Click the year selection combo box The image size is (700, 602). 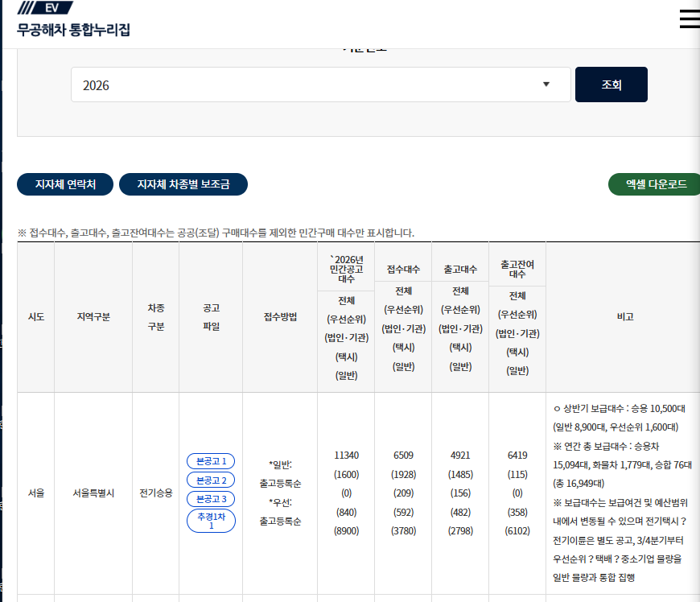point(320,84)
